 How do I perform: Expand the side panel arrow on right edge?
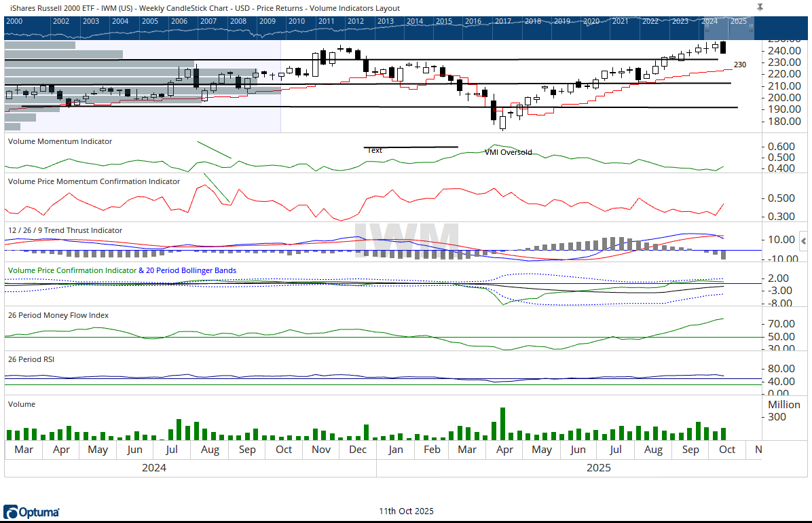pyautogui.click(x=804, y=240)
